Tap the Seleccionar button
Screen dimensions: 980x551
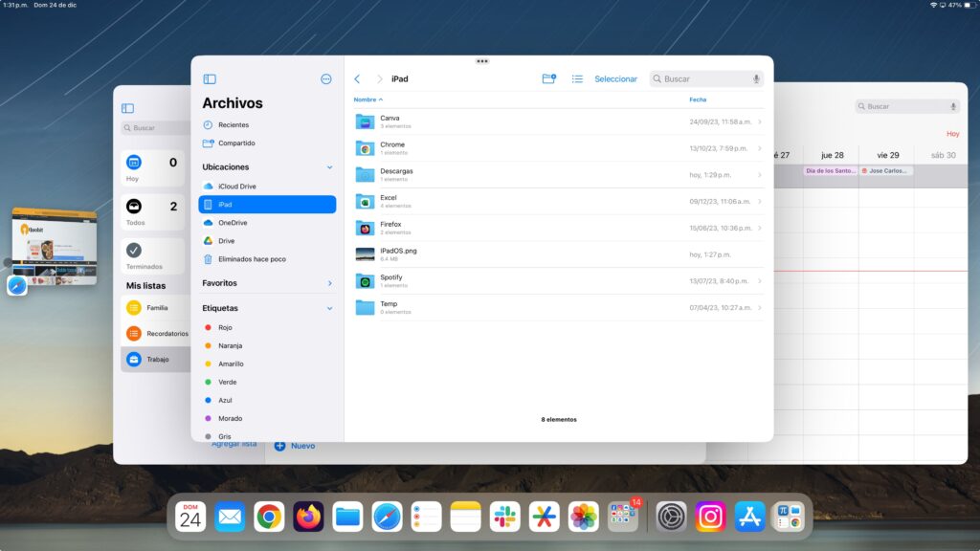(x=613, y=78)
